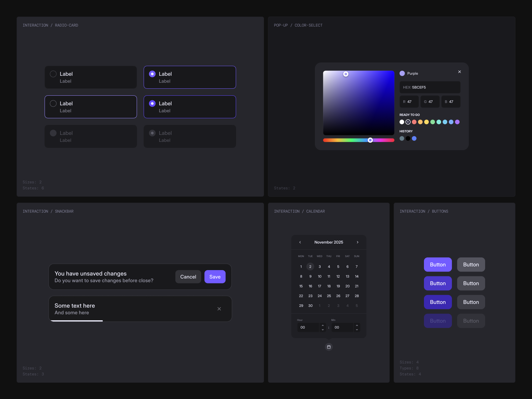The height and width of the screenshot is (399, 532).
Task: Decrease the Hour value with down arrow
Action: 323,330
